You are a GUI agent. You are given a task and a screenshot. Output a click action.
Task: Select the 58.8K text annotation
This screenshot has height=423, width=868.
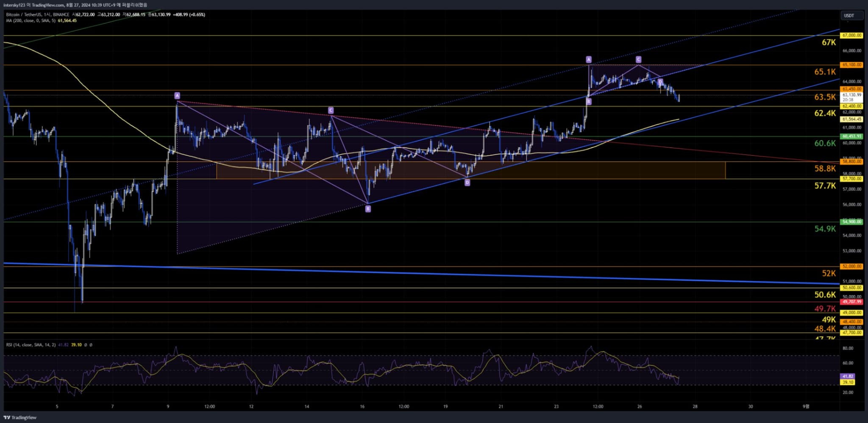(x=825, y=169)
